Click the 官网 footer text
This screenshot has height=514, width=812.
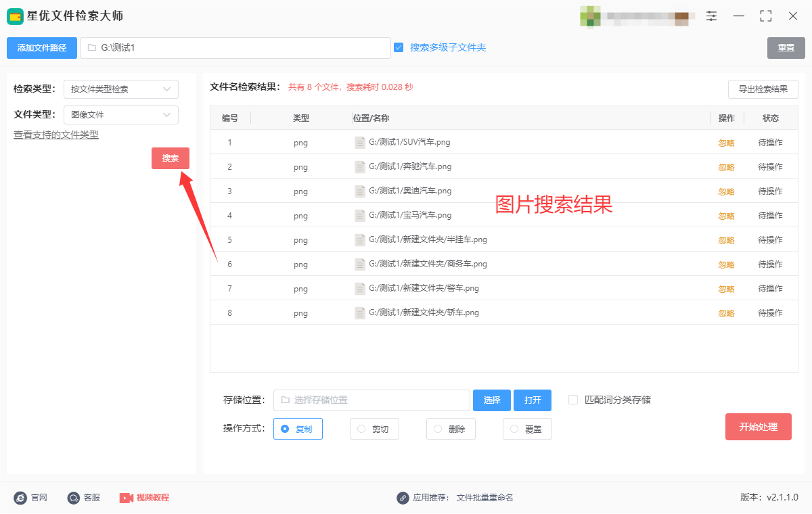(x=39, y=498)
